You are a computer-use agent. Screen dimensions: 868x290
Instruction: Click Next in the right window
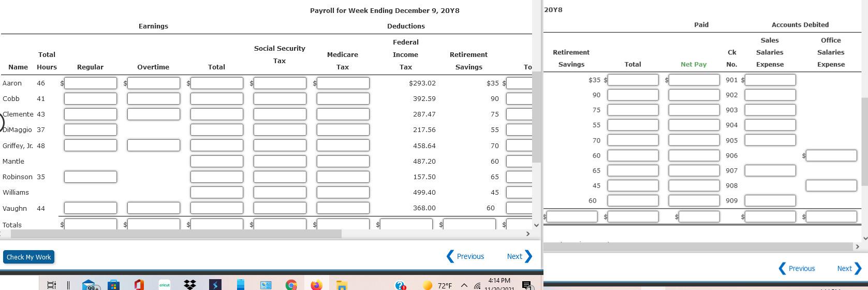point(849,268)
